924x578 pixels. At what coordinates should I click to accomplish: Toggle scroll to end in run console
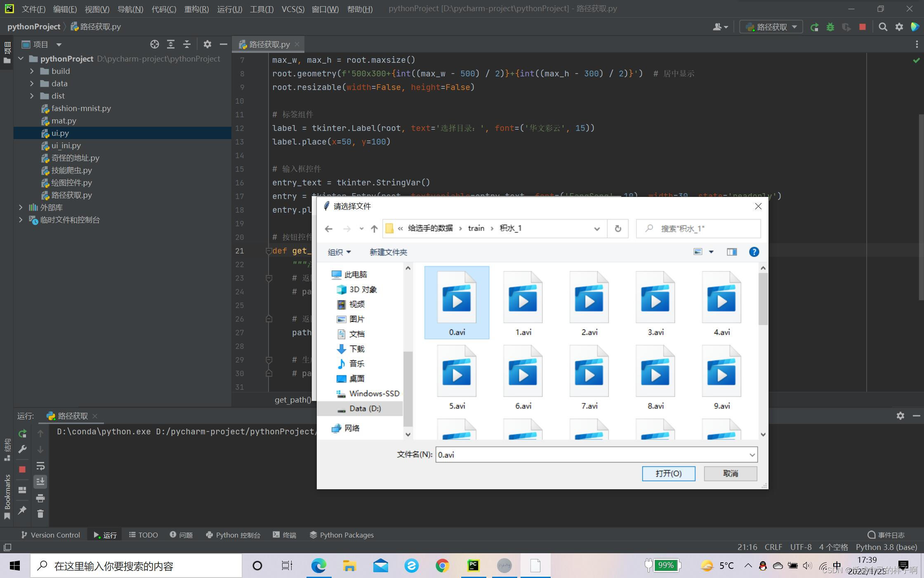[40, 482]
